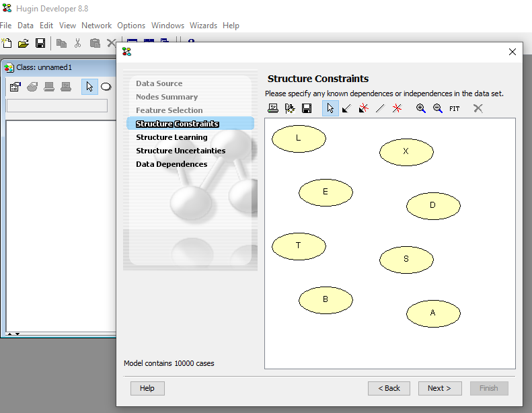Click the second, grayed-out icon in Class window toolbar
Viewport: 532px width, 413px height.
coord(32,87)
